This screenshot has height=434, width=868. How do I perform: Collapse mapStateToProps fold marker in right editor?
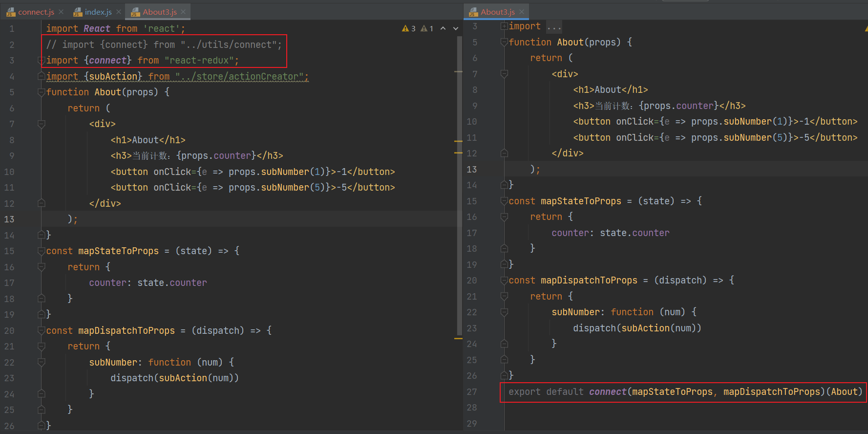(x=504, y=201)
